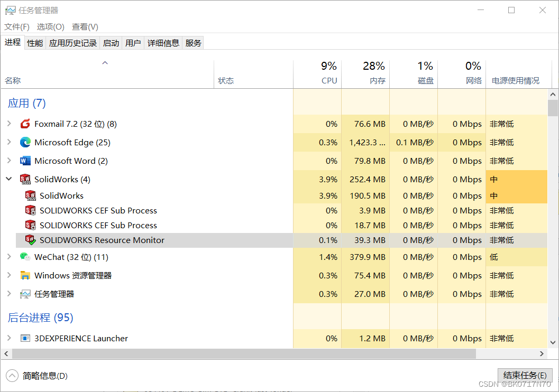The image size is (559, 392).
Task: Click the vertical scrollbar down arrow
Action: click(553, 341)
